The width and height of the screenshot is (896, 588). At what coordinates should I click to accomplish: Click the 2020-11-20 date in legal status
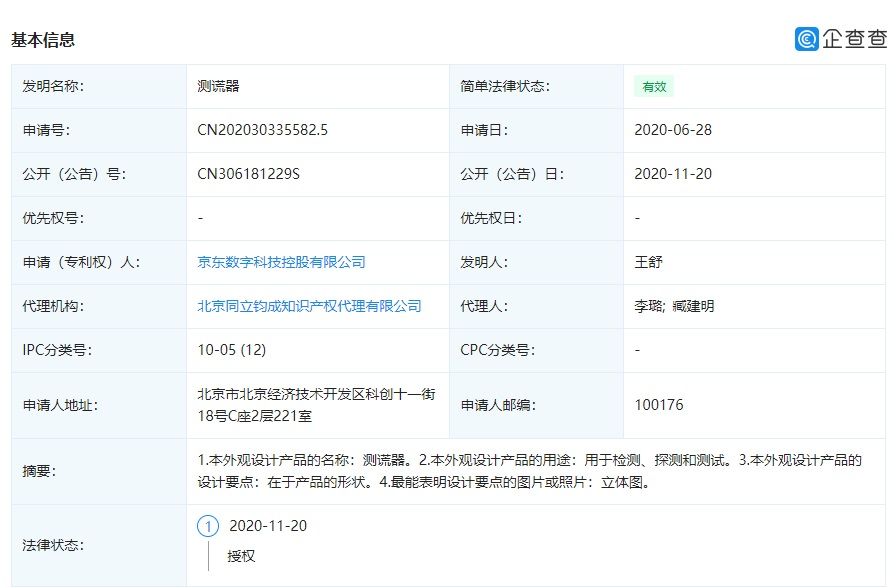[x=266, y=524]
